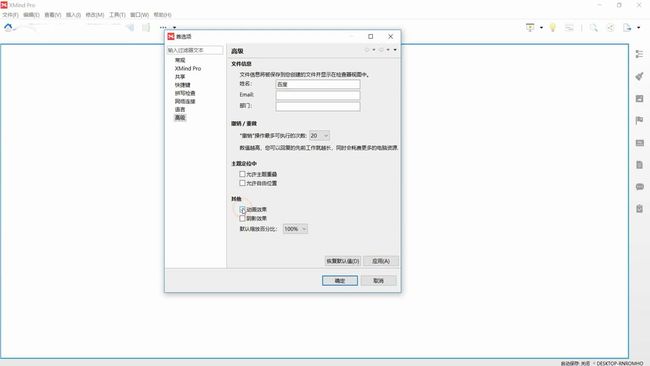Expand the Export icon dropdown arrow
The width and height of the screenshot is (650, 366).
(638, 28)
